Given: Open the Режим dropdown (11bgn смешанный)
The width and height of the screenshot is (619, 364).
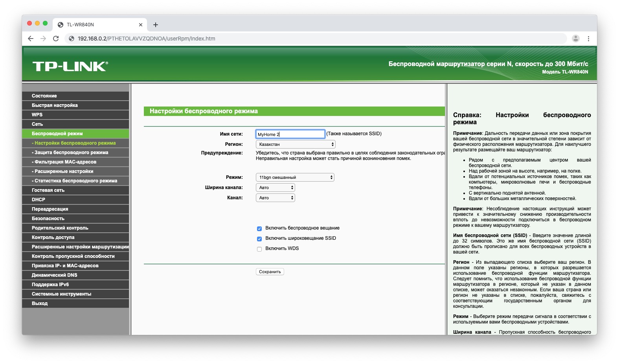Looking at the screenshot, I should pyautogui.click(x=295, y=177).
